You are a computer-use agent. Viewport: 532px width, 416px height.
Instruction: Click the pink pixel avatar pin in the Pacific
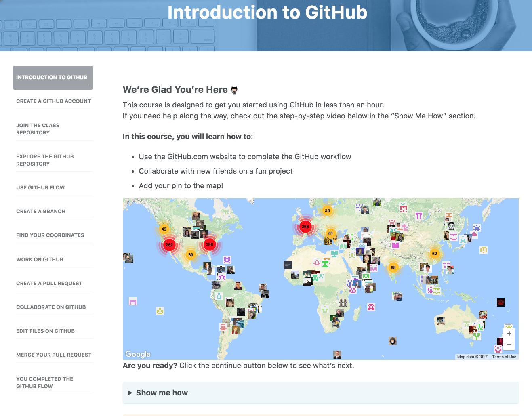133,301
